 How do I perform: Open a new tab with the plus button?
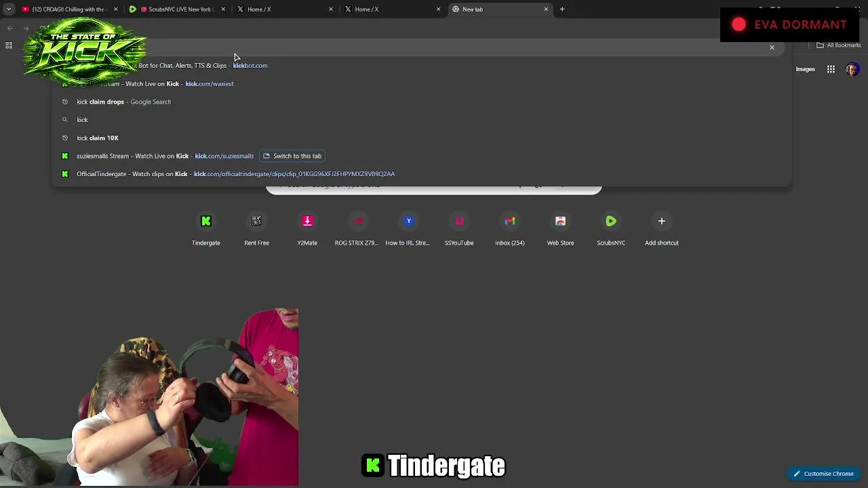point(562,9)
